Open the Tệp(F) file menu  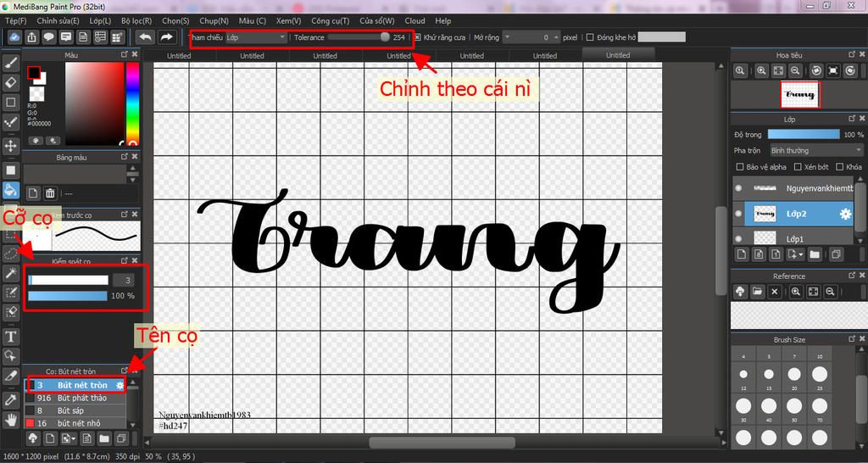(15, 20)
